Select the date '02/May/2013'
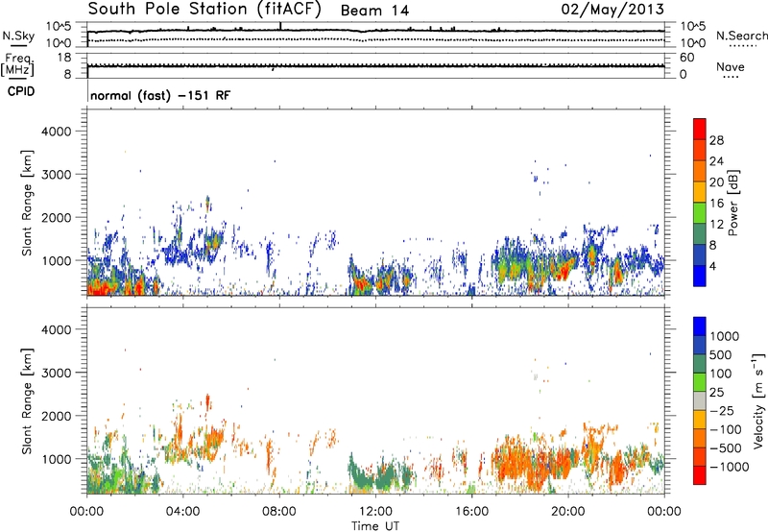Viewport: 768px width, 532px height. (612, 10)
